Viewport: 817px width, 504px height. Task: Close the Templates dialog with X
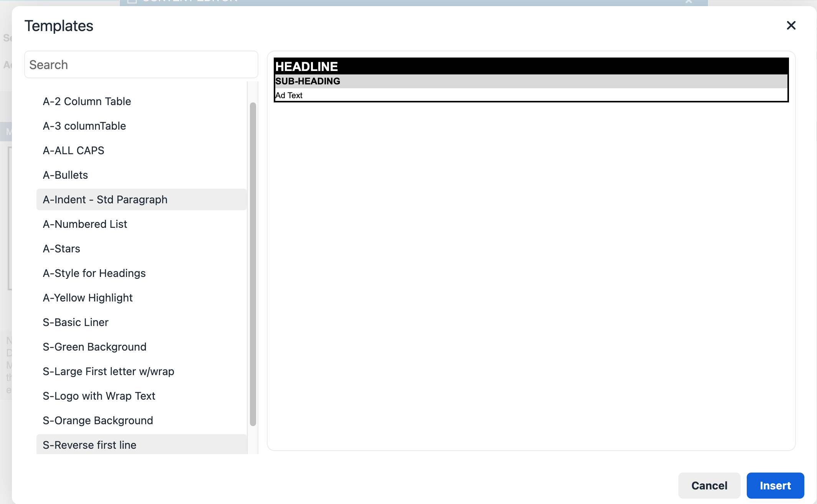[x=791, y=26]
